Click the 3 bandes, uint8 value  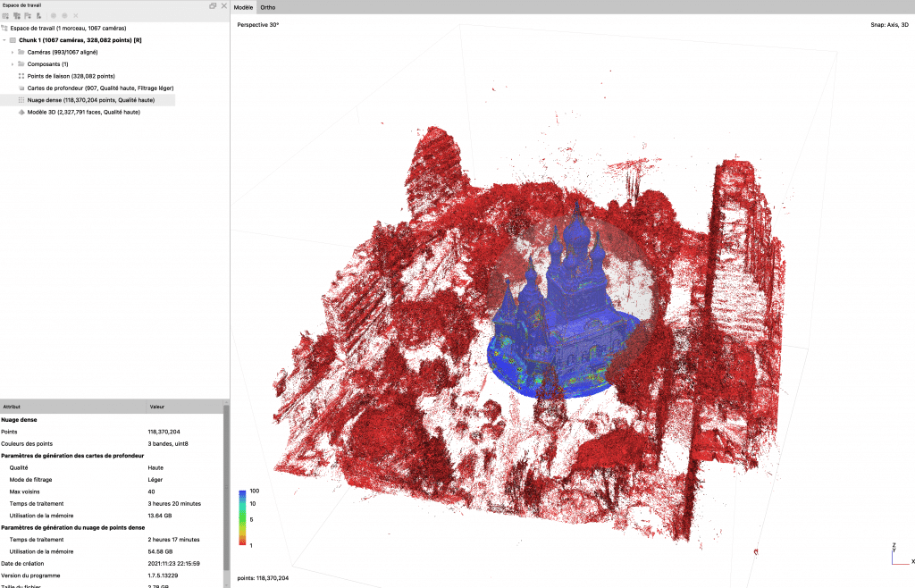point(168,443)
